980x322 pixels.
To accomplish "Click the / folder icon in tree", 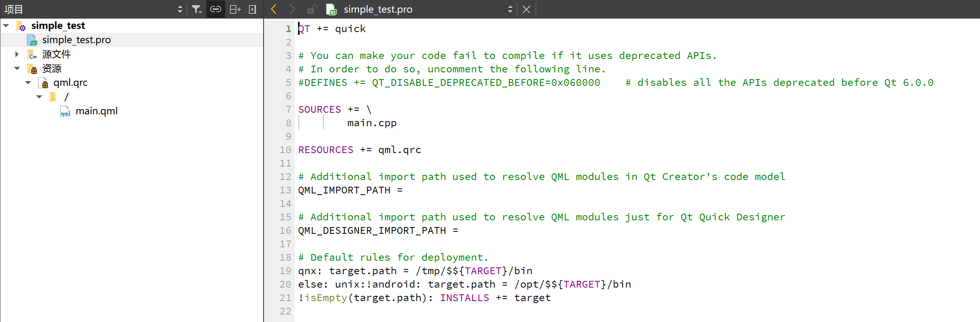I will pyautogui.click(x=53, y=97).
